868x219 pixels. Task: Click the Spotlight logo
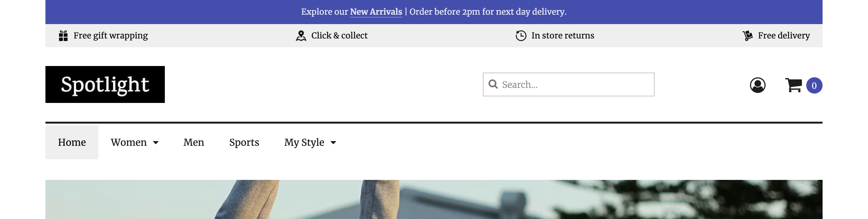(105, 84)
